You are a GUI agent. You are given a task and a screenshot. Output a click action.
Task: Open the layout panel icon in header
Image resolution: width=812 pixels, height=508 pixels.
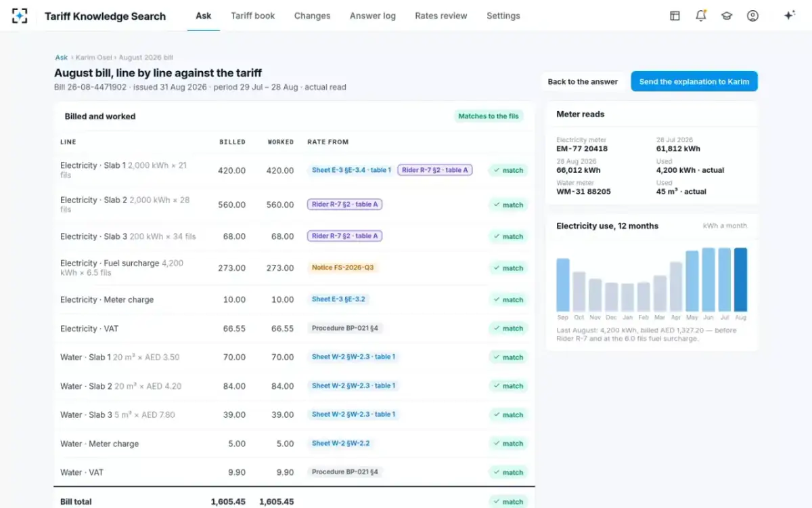point(675,16)
